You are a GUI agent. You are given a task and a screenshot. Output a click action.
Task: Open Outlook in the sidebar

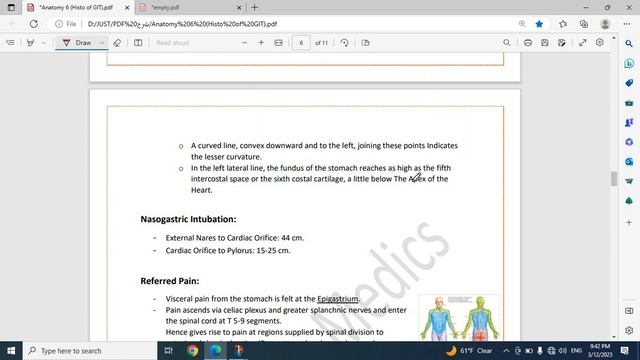pyautogui.click(x=629, y=161)
